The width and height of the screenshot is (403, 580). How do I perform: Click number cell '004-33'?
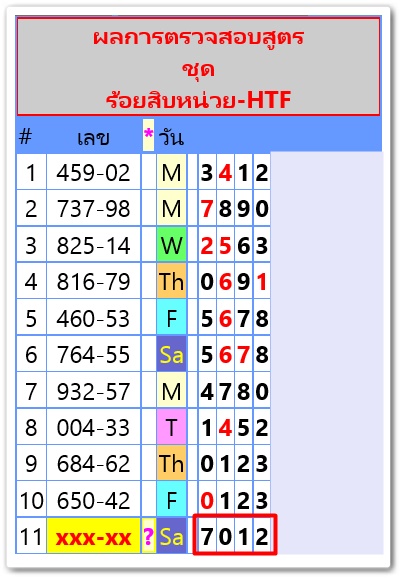click(x=93, y=427)
